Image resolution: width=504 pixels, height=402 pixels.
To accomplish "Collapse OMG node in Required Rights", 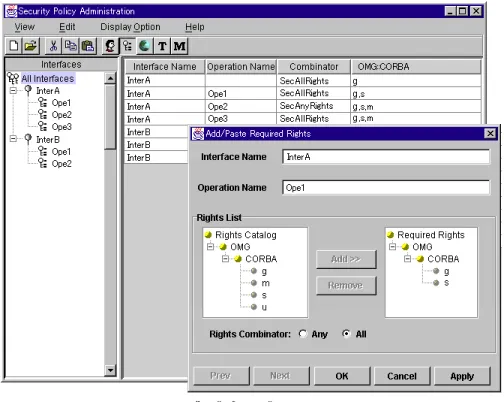I will coord(392,247).
